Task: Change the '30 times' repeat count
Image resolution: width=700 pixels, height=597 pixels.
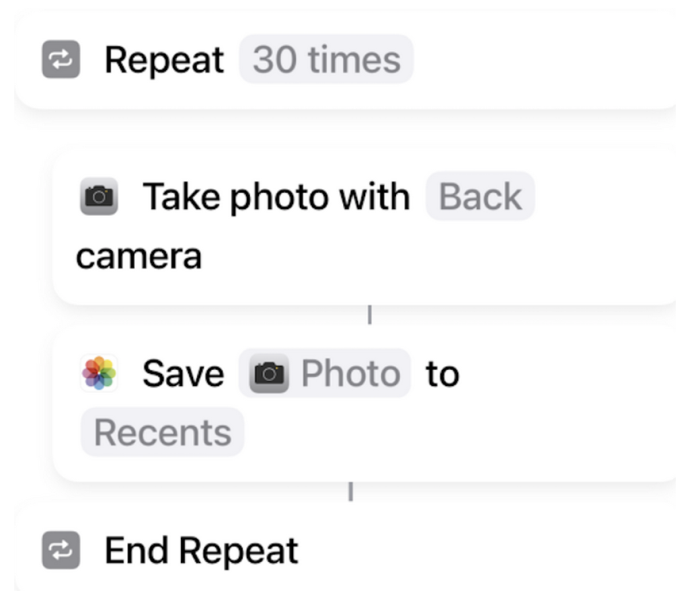Action: click(x=326, y=60)
